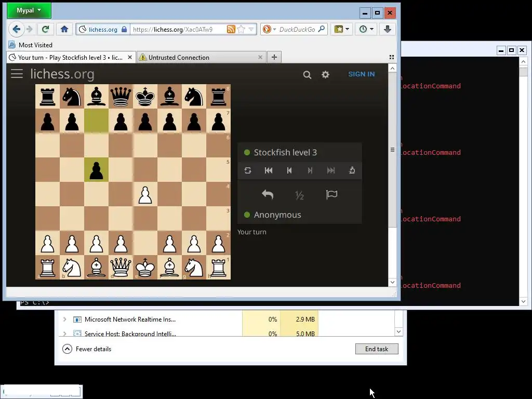Maximize the PowerShell window
The height and width of the screenshot is (399, 532).
(x=511, y=50)
